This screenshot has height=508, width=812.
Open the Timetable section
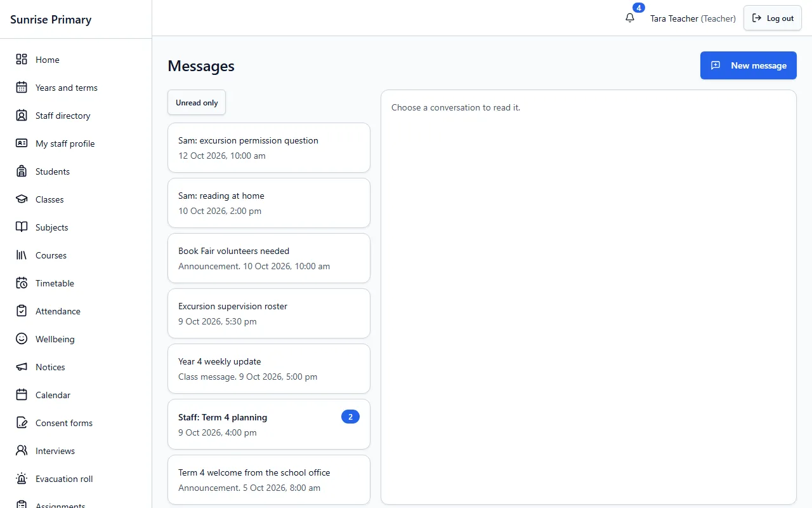point(75,283)
